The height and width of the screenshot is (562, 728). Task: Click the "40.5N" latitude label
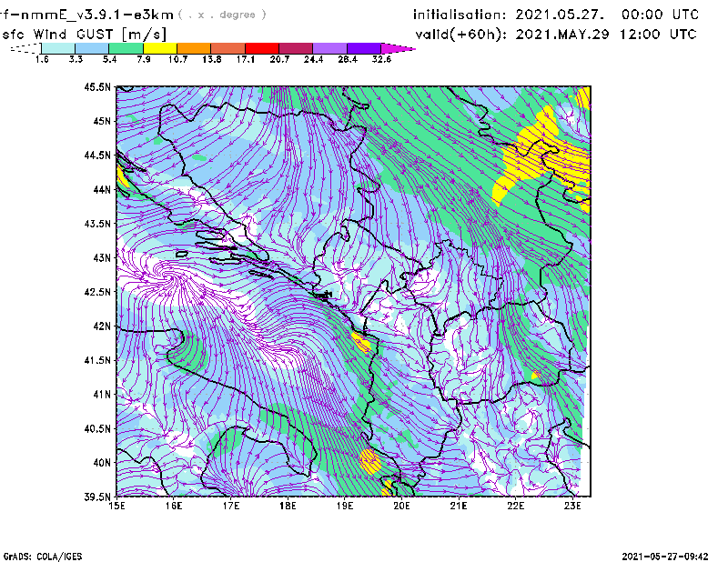coord(97,428)
